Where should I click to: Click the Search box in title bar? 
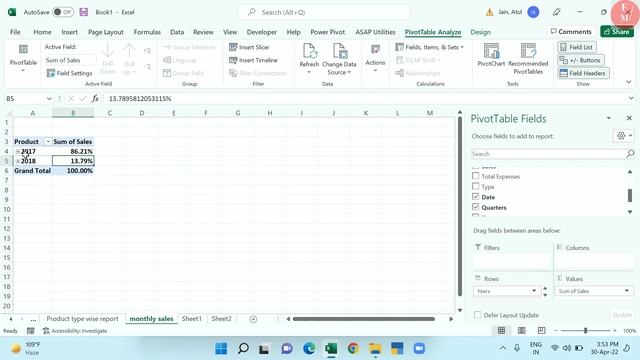point(324,12)
